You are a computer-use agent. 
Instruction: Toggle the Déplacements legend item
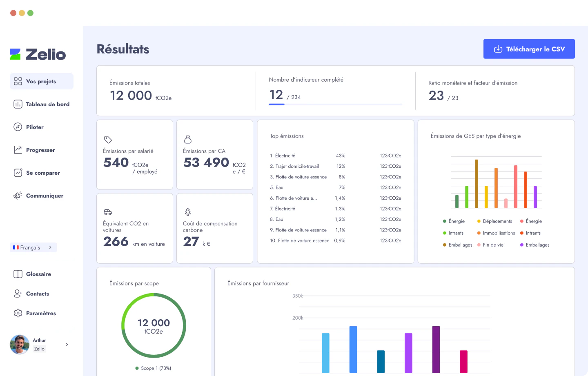coord(494,221)
